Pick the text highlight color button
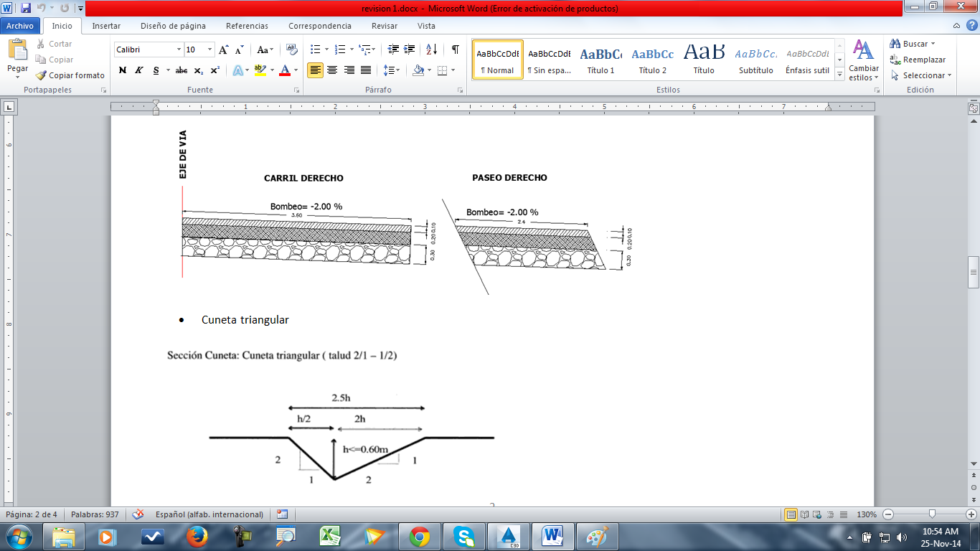This screenshot has height=551, width=980. point(260,70)
